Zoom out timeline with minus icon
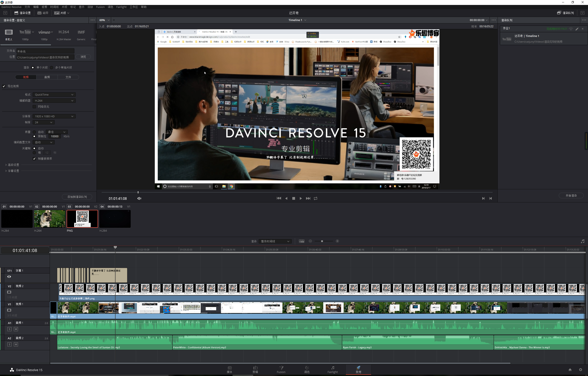The height and width of the screenshot is (376, 588). click(x=310, y=241)
